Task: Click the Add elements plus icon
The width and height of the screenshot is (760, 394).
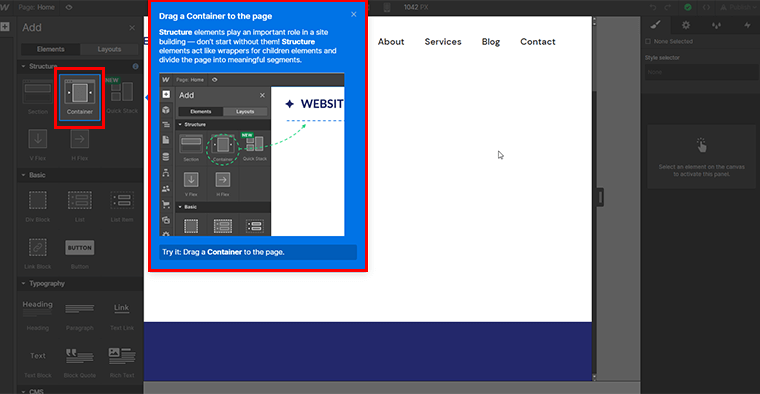Action: 5,27
